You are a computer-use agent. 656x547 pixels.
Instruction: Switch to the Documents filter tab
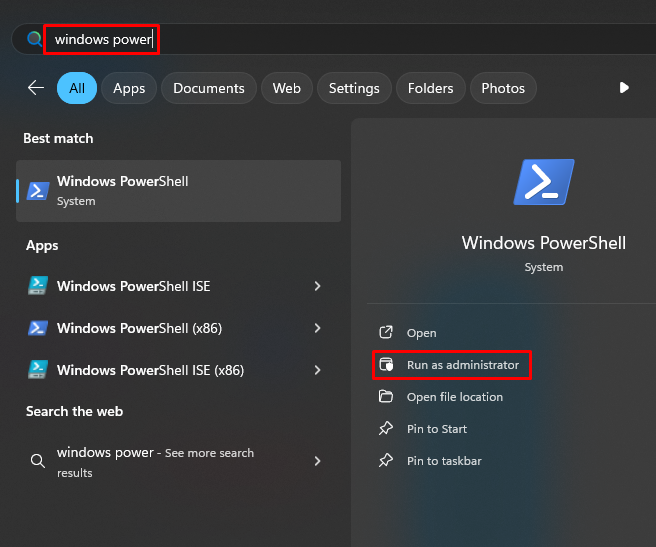coord(209,88)
